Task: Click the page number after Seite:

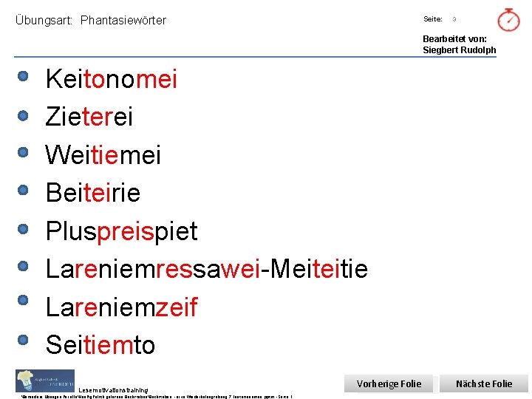Action: 454,19
